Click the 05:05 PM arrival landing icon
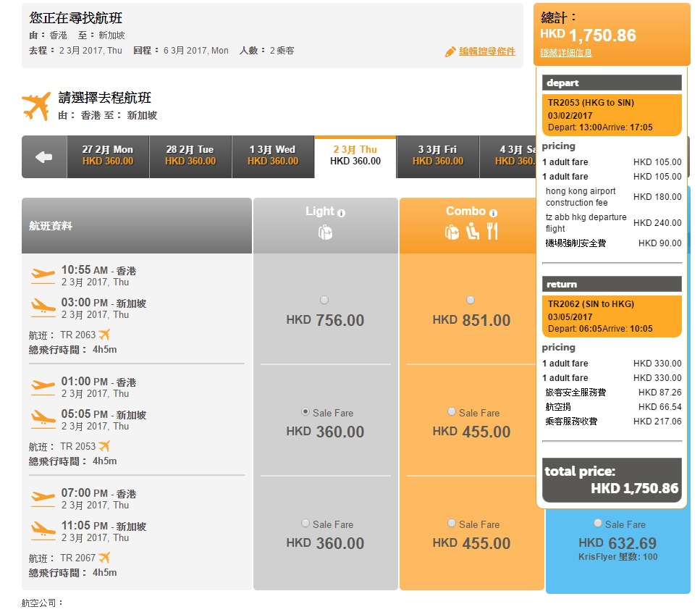This screenshot has width=700, height=612. [43, 420]
